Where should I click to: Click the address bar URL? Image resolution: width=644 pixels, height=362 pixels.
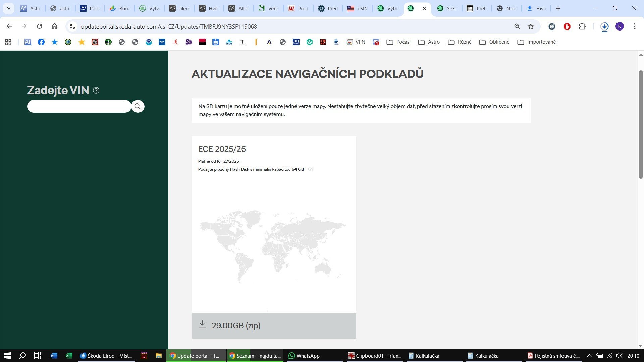(169, 26)
